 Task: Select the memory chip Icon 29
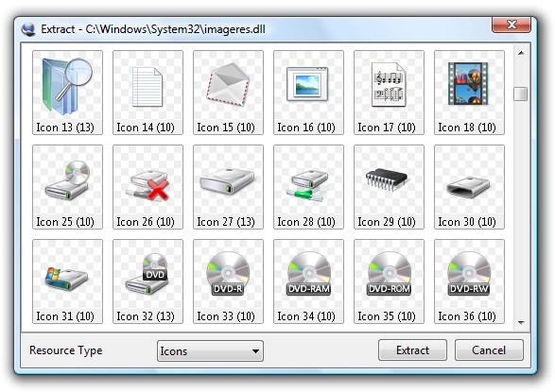tap(389, 187)
